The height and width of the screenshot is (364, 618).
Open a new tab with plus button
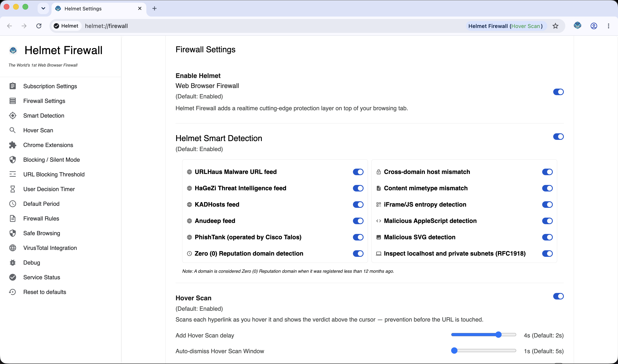(154, 8)
